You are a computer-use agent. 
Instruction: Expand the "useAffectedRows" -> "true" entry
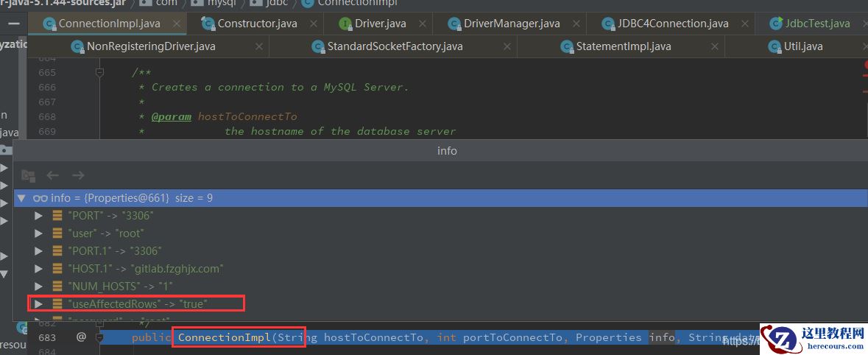[39, 303]
